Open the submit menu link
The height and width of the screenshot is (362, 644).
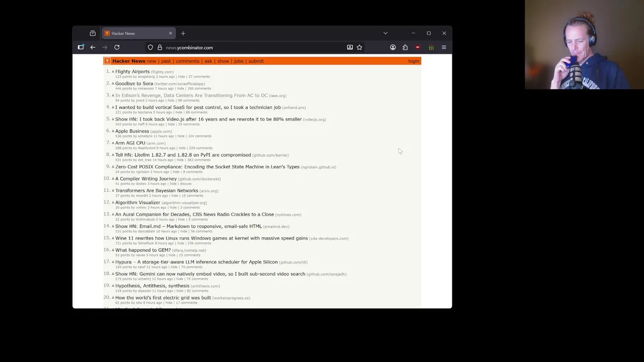point(256,61)
